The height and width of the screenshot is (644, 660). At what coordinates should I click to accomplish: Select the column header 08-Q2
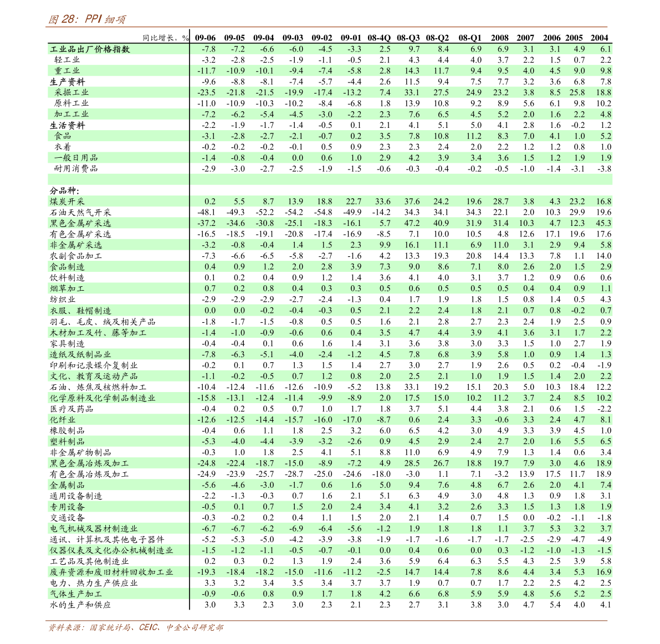[x=437, y=38]
